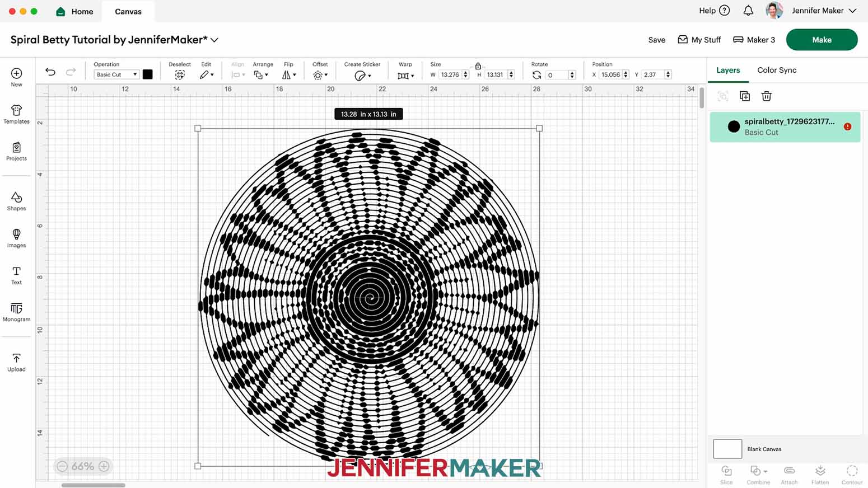Zoom in the canvas

click(x=104, y=466)
